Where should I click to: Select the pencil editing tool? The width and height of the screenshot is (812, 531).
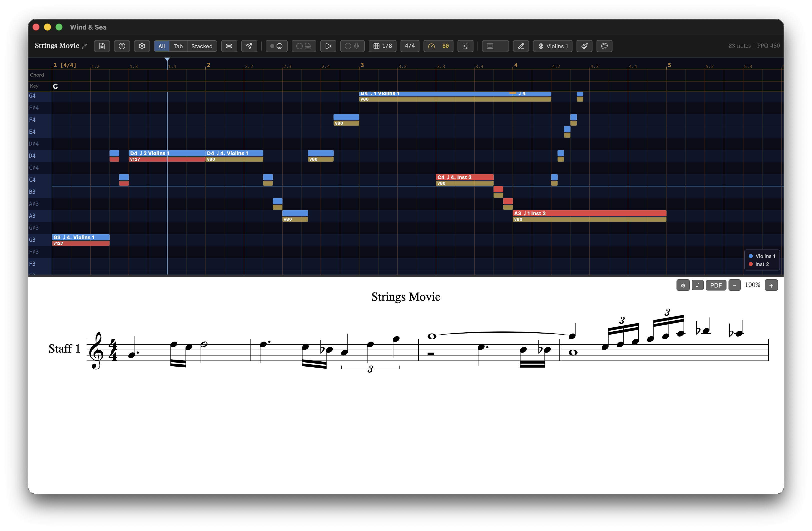[521, 46]
